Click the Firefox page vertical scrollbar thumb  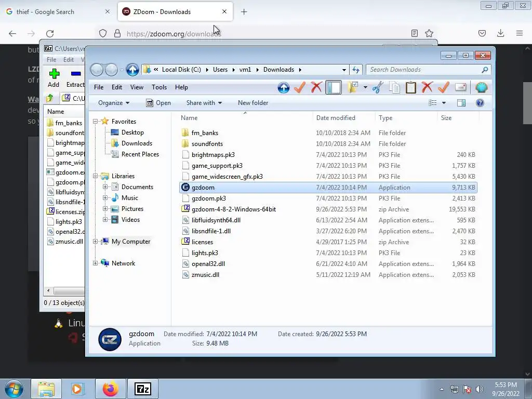point(527,103)
